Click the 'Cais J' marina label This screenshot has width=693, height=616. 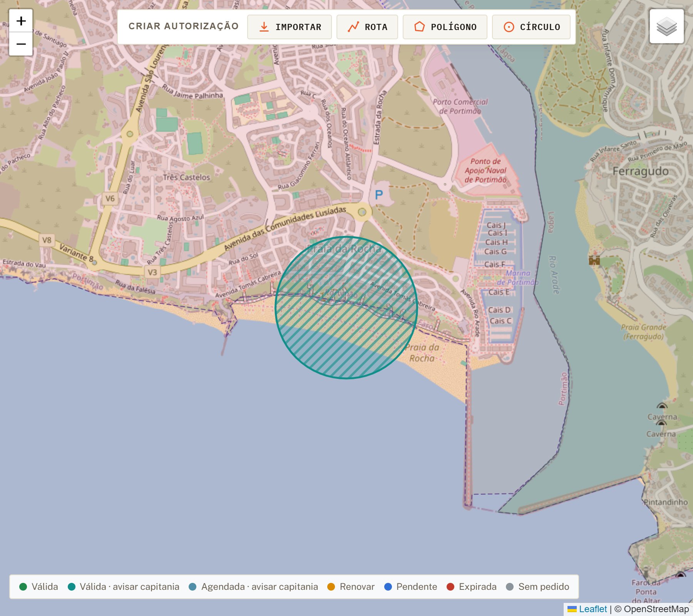[x=496, y=225]
